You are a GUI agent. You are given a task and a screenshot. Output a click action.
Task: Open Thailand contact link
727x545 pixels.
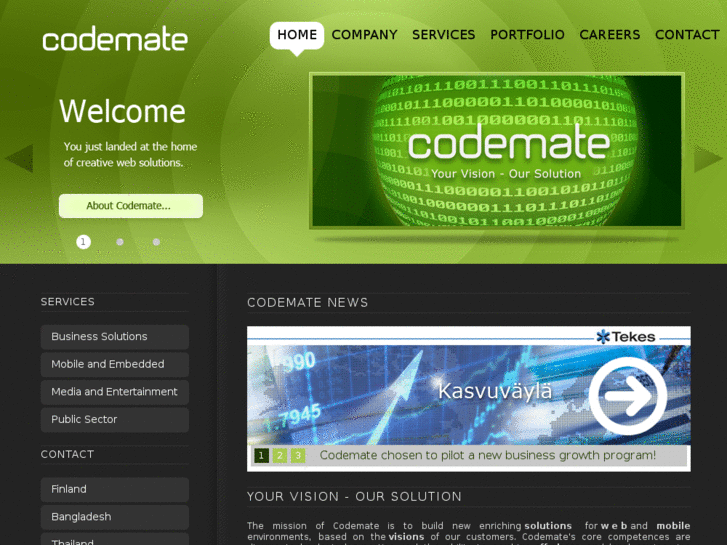(x=115, y=539)
